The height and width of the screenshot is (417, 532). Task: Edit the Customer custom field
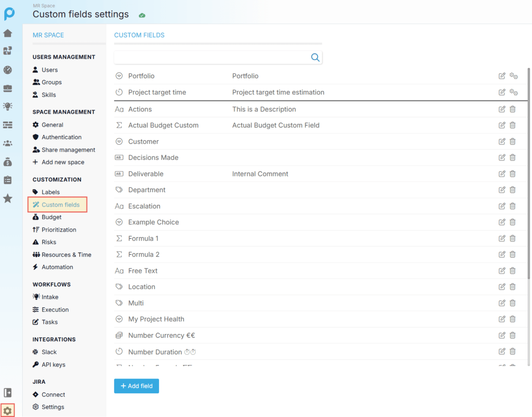pos(502,141)
